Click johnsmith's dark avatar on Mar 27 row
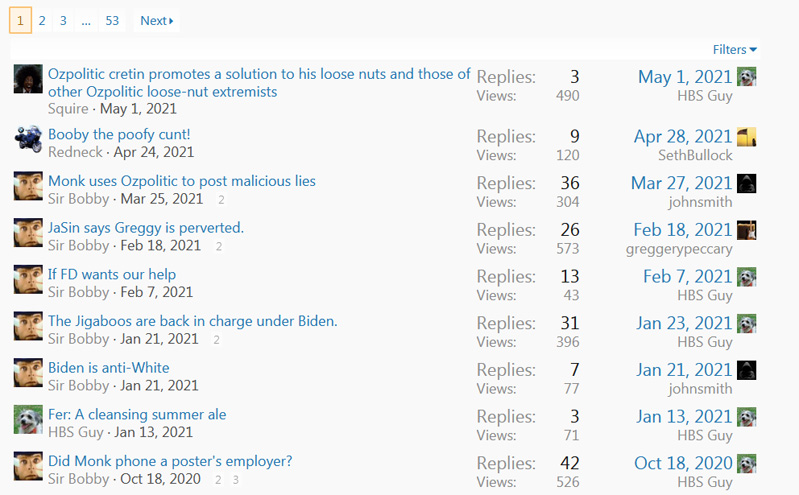This screenshot has height=495, width=799. click(x=747, y=184)
